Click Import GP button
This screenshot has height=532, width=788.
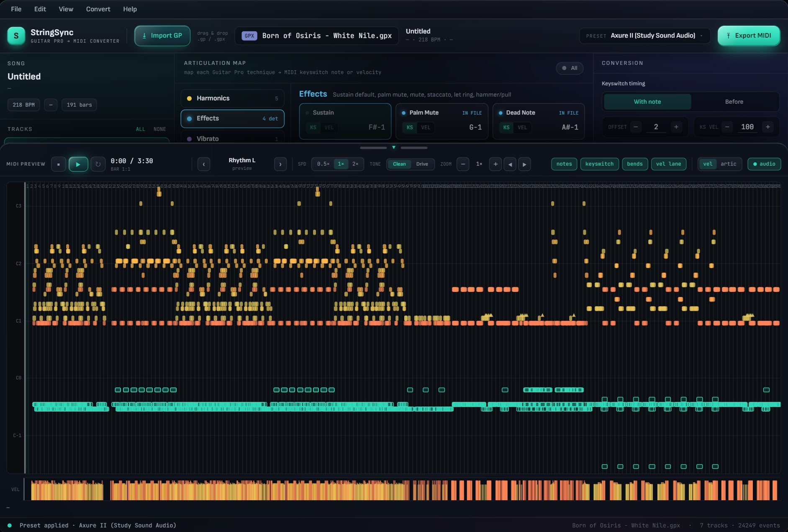pos(162,36)
